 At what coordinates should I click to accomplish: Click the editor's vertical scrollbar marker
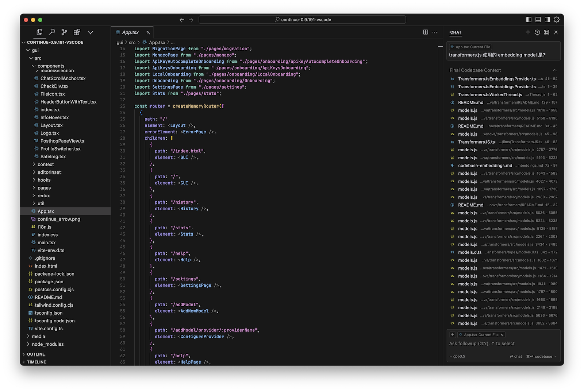440,47
